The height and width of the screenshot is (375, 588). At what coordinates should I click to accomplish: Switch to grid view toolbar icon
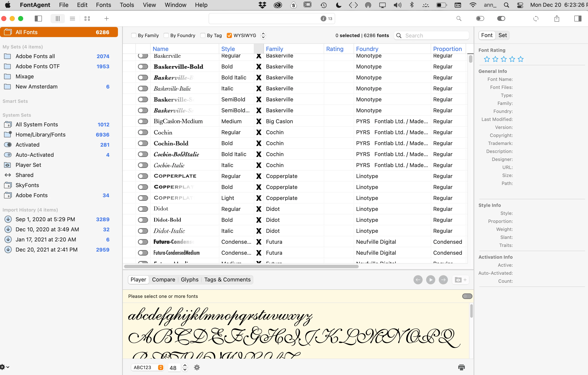click(x=87, y=19)
